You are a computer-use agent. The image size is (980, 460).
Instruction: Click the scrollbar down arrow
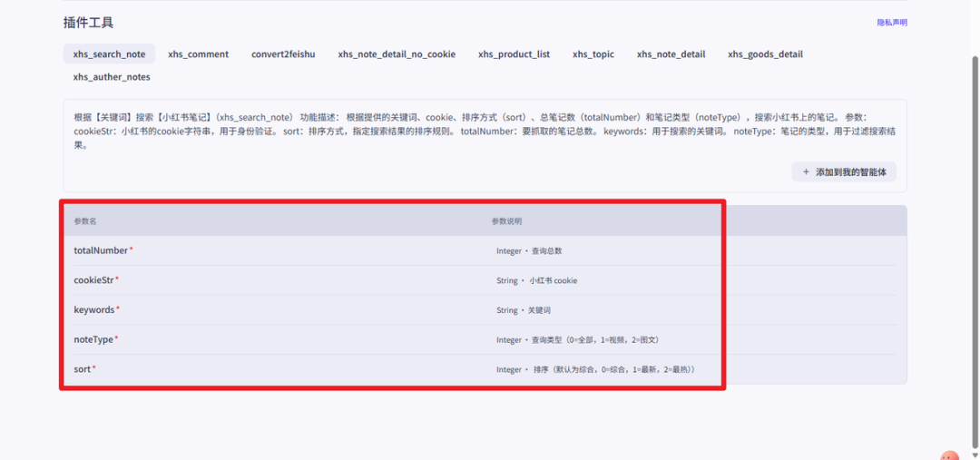click(x=975, y=455)
